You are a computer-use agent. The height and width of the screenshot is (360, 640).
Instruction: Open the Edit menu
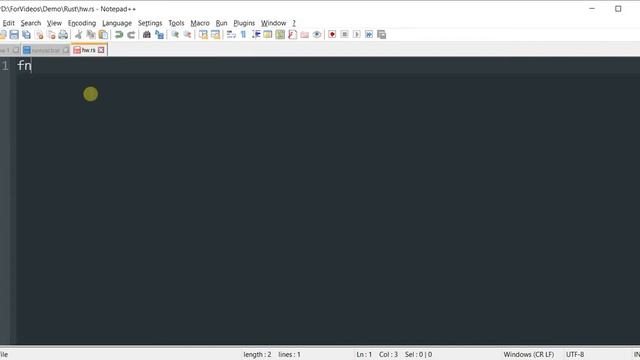[x=8, y=23]
